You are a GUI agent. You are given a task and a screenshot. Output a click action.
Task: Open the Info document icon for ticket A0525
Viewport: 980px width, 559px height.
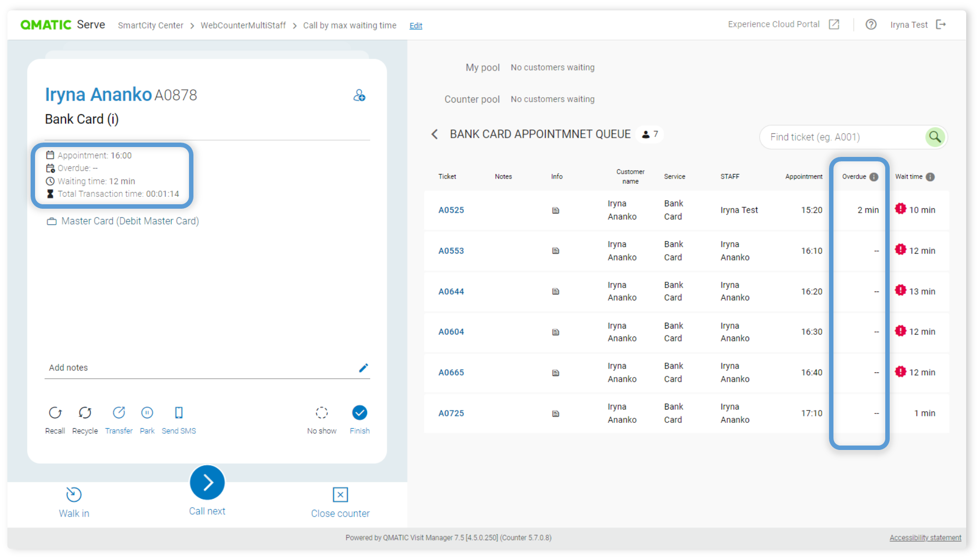(x=556, y=210)
